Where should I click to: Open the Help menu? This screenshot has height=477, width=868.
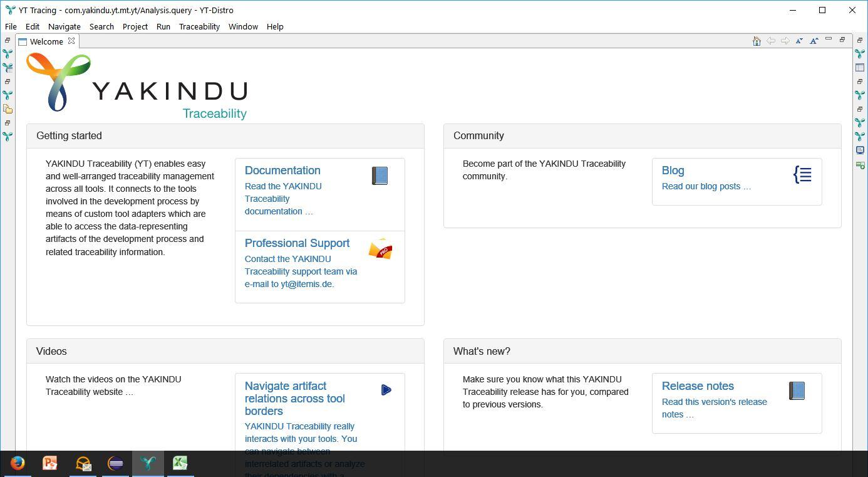point(275,26)
